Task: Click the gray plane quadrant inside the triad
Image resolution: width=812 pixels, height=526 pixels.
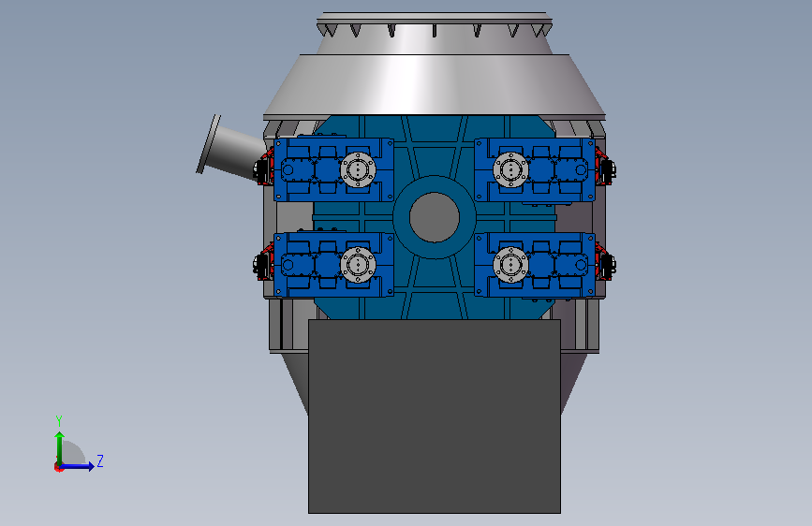Action: 73,452
